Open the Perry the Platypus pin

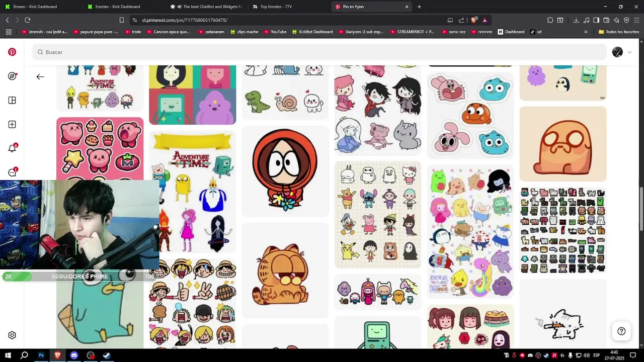(x=100, y=314)
